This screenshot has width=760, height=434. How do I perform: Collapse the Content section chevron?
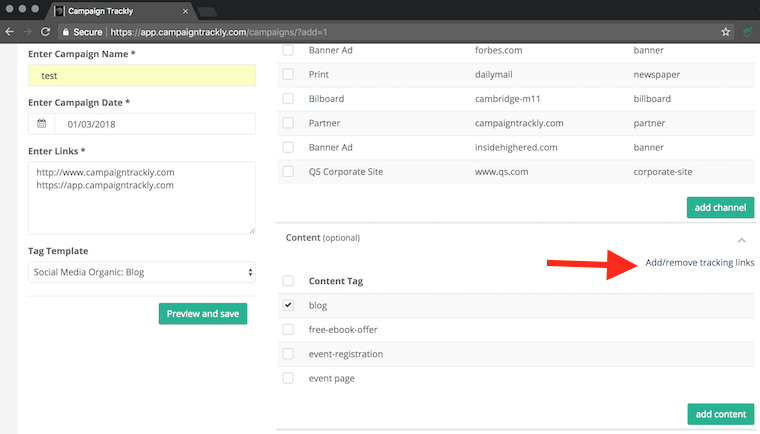click(741, 239)
